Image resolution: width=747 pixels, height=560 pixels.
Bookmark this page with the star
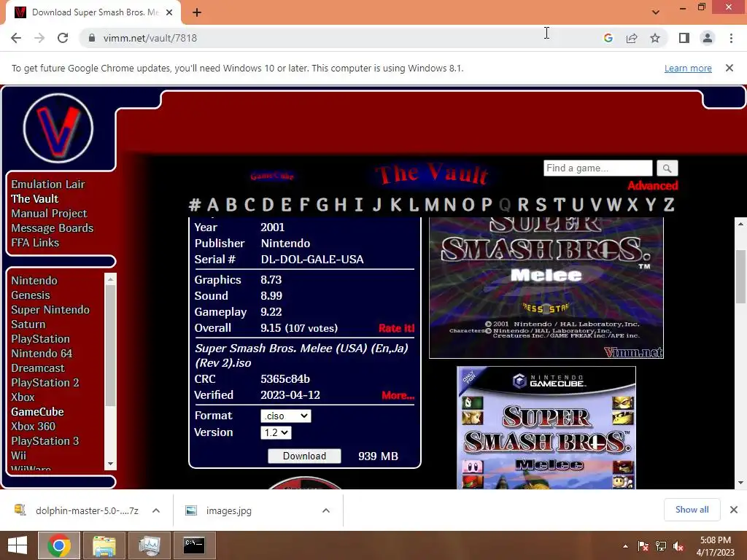coord(655,38)
